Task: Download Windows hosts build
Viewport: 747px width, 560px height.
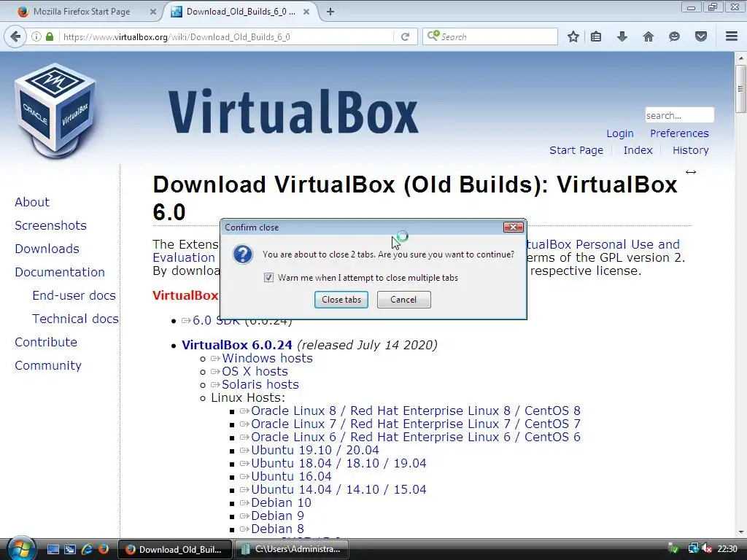Action: (x=267, y=358)
